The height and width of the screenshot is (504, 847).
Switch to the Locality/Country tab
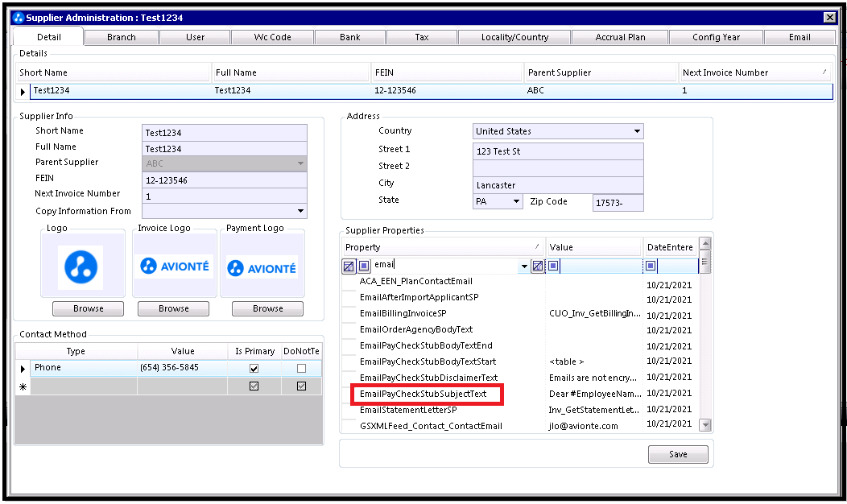coord(514,37)
